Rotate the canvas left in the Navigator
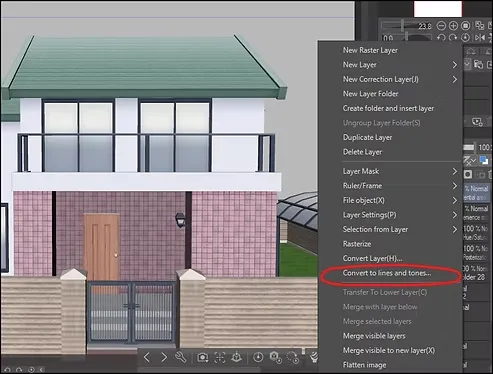 coord(441,38)
